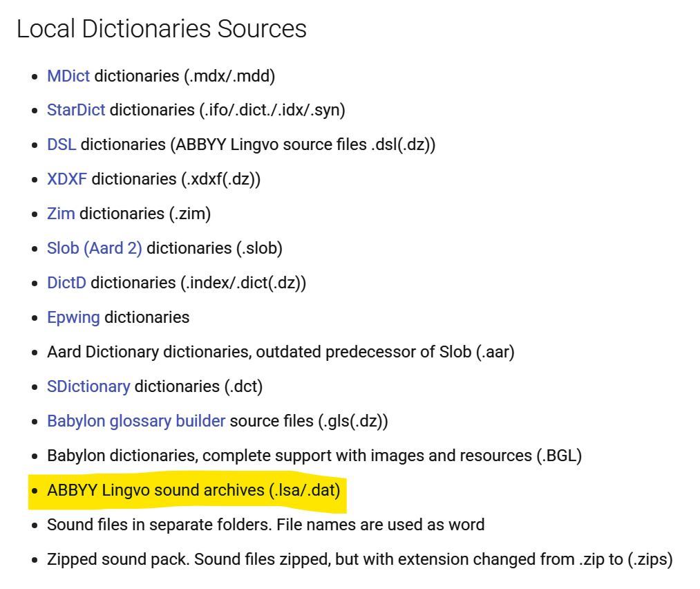Click the (.index/.dict(.dz)) extension text
The width and height of the screenshot is (700, 589).
pyautogui.click(x=243, y=283)
